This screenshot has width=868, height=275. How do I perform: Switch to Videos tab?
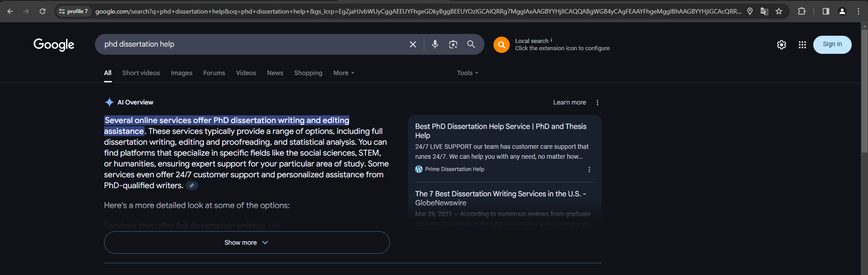click(x=246, y=73)
